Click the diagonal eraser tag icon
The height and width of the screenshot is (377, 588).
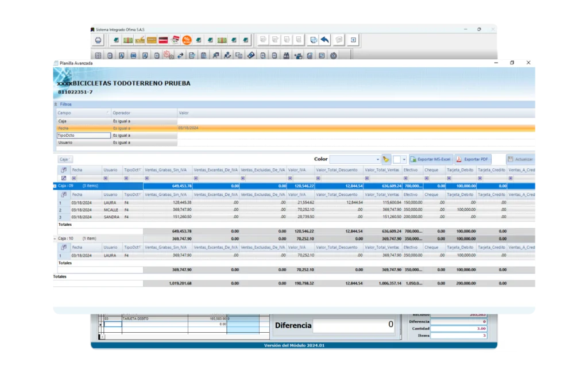[x=251, y=56]
